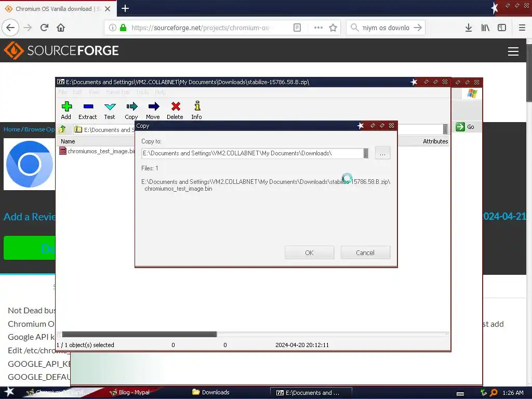Click the browser search box
532x399 pixels.
pyautogui.click(x=385, y=28)
